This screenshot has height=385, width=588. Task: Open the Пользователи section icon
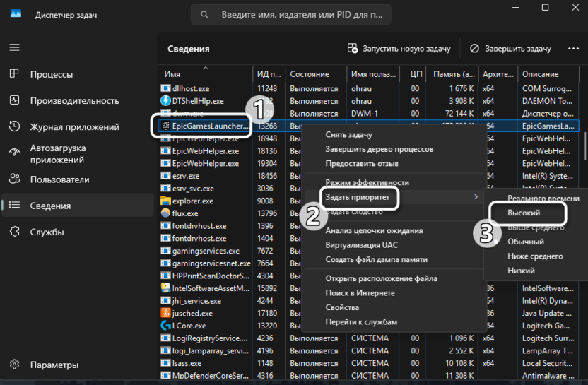click(x=14, y=179)
